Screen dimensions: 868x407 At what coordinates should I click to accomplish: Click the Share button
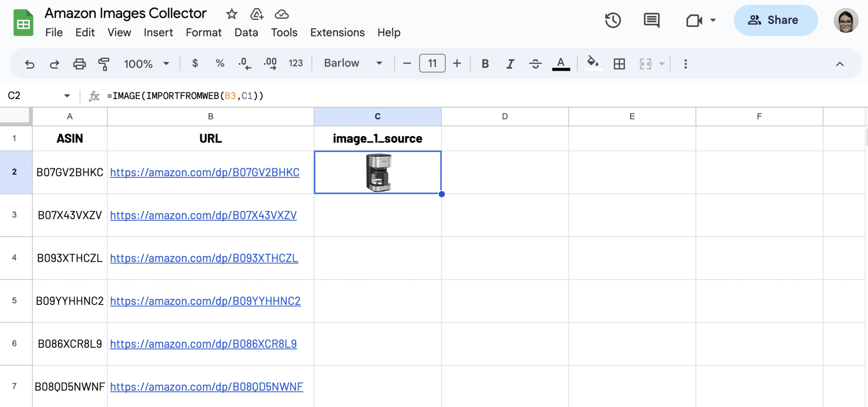[775, 20]
